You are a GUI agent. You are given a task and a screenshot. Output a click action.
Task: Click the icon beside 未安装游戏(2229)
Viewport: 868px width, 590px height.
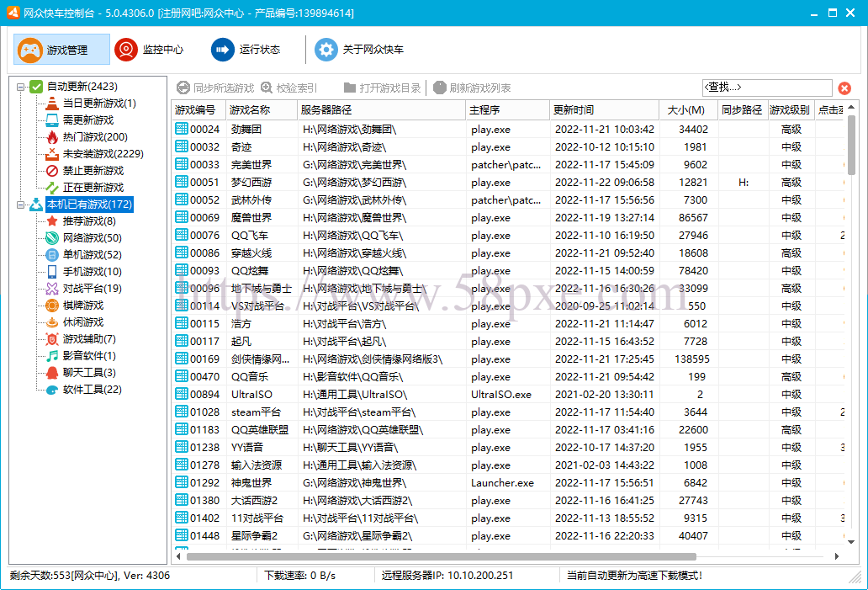52,154
